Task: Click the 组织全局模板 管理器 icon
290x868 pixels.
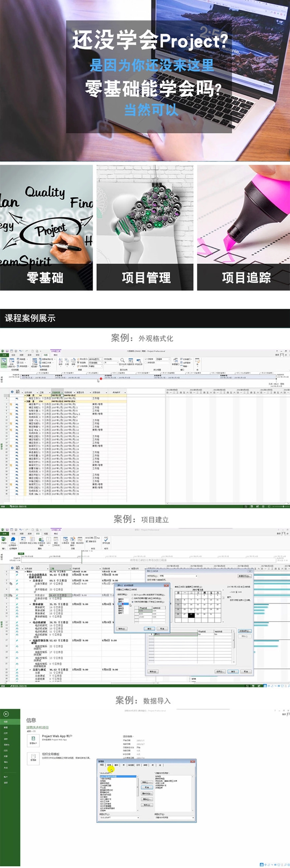Action: (33, 758)
